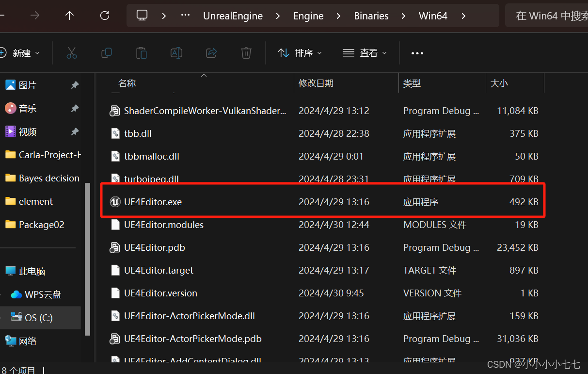Go forward with the forward arrow
This screenshot has width=588, height=374.
(35, 16)
